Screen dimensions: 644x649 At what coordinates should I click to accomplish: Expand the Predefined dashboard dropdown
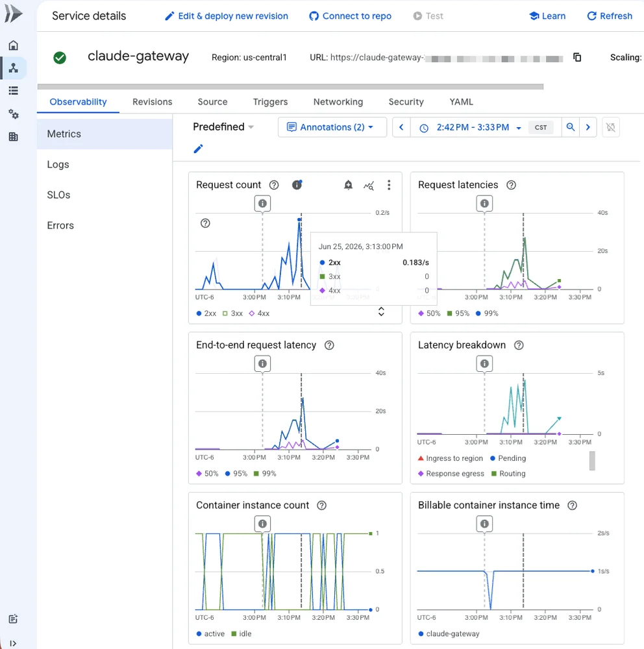223,127
